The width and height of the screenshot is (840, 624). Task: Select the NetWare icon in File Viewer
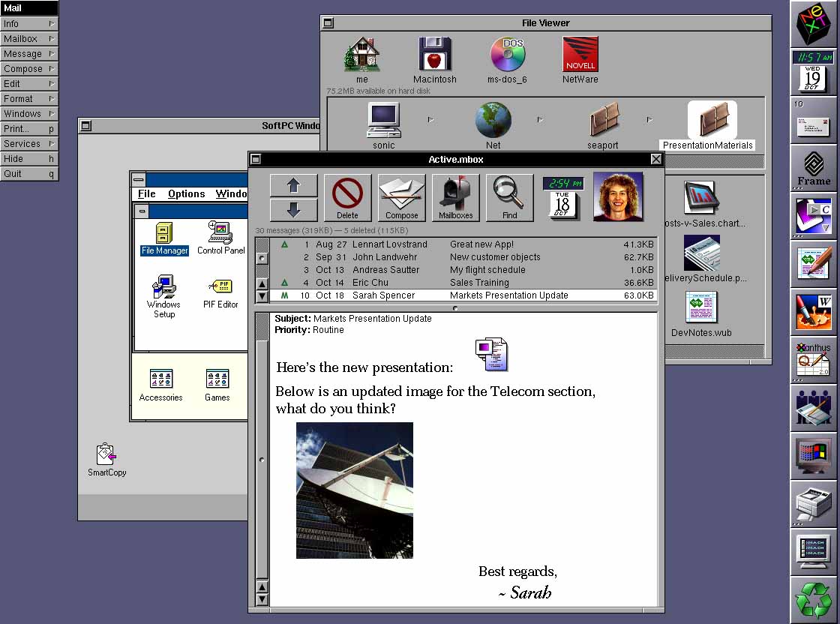click(580, 60)
